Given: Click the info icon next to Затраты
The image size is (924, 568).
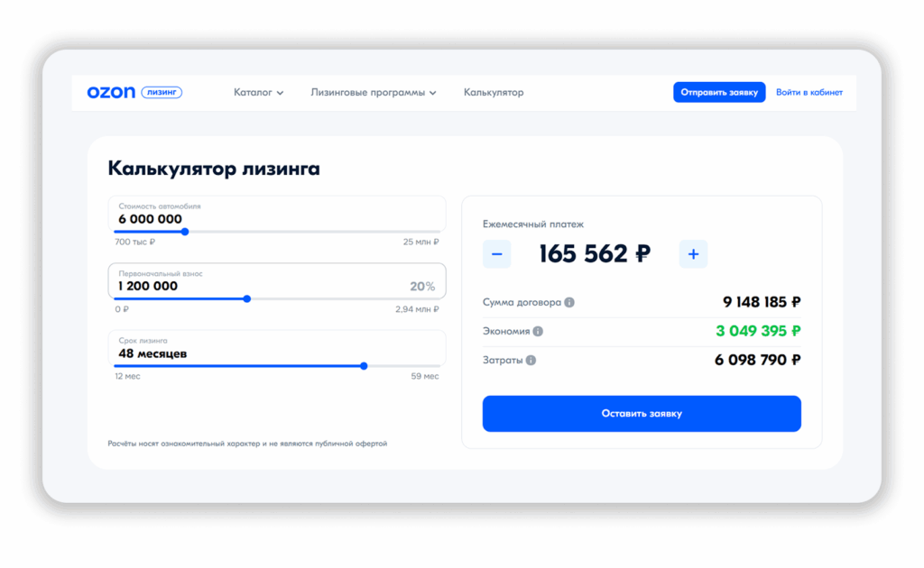Looking at the screenshot, I should click(x=531, y=361).
